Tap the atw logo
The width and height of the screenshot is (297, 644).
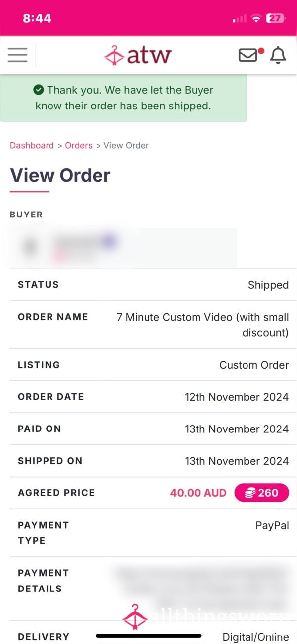pyautogui.click(x=138, y=54)
